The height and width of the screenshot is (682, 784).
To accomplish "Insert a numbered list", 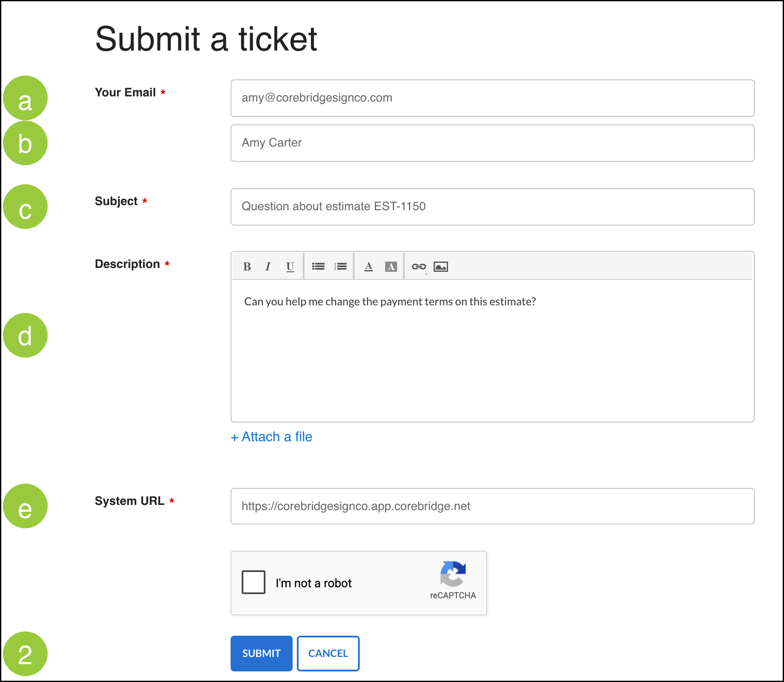I will pos(340,267).
